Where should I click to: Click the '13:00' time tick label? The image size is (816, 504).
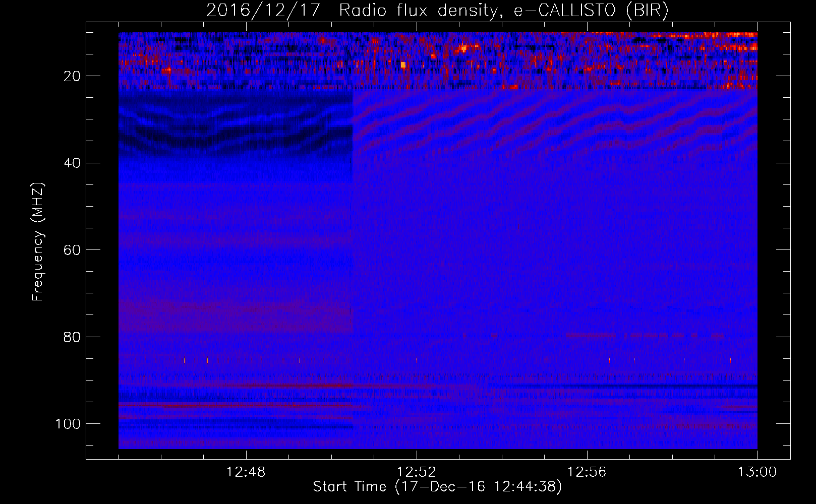pyautogui.click(x=757, y=472)
